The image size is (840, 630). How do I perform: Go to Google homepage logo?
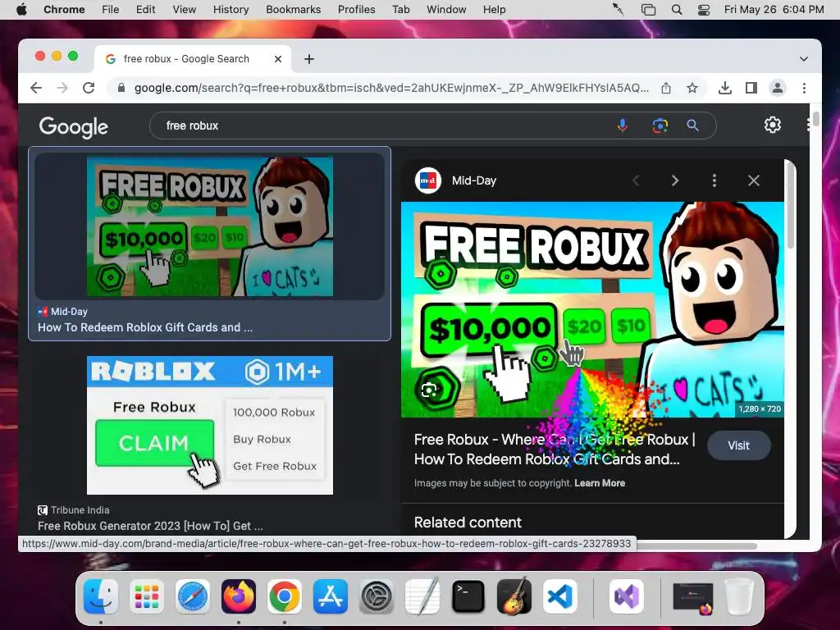coord(73,127)
